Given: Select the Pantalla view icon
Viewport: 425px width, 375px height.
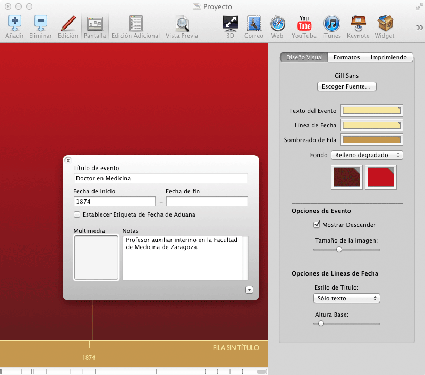Looking at the screenshot, I should 95,23.
